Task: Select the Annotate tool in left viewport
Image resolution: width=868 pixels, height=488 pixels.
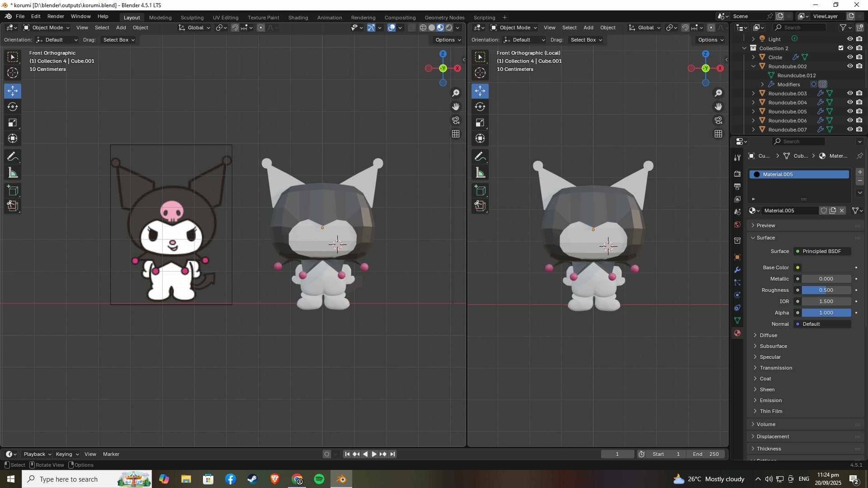Action: coord(13,157)
